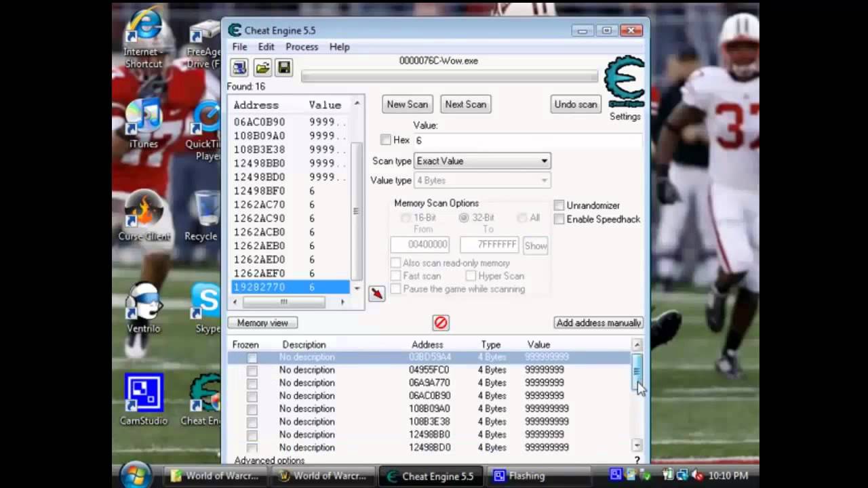This screenshot has height=488, width=868.
Task: Click the Next Scan button
Action: (x=465, y=104)
